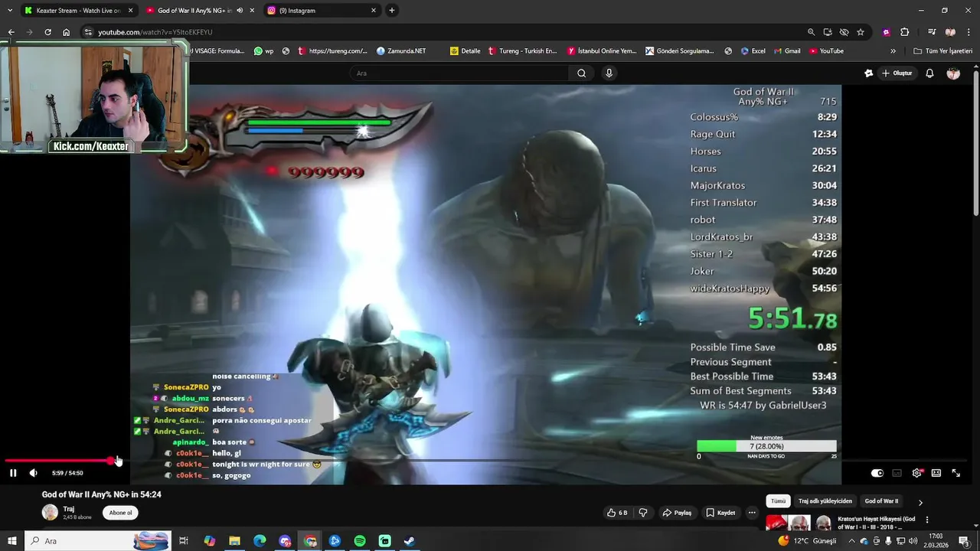Open Task View on the taskbar

click(x=184, y=541)
